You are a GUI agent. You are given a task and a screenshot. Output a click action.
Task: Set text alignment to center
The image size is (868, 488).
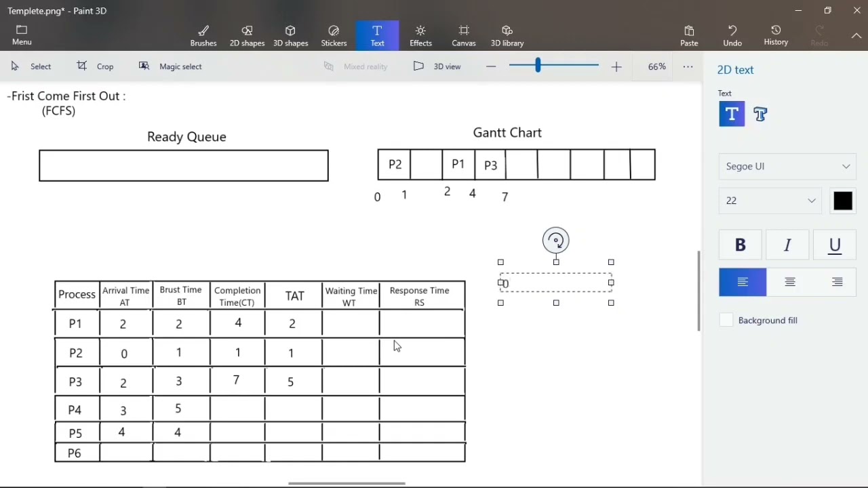[x=790, y=282]
